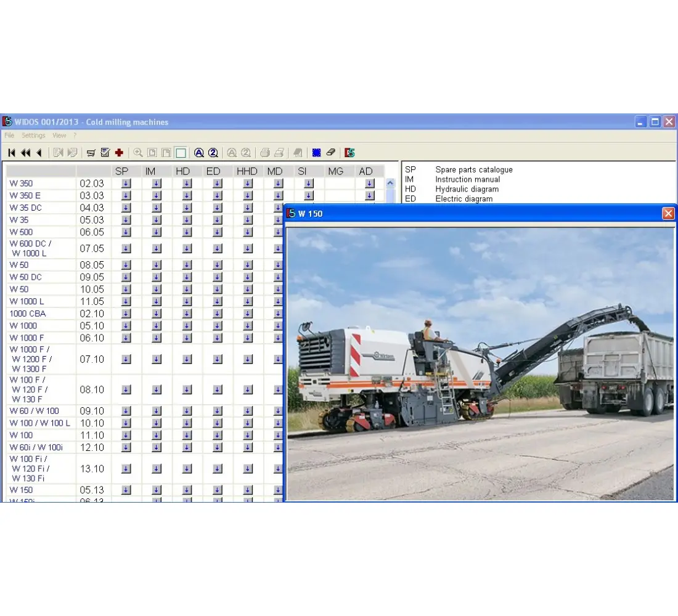This screenshot has width=678, height=616.
Task: Open IM arrow button for W 350 row
Action: pyautogui.click(x=157, y=184)
